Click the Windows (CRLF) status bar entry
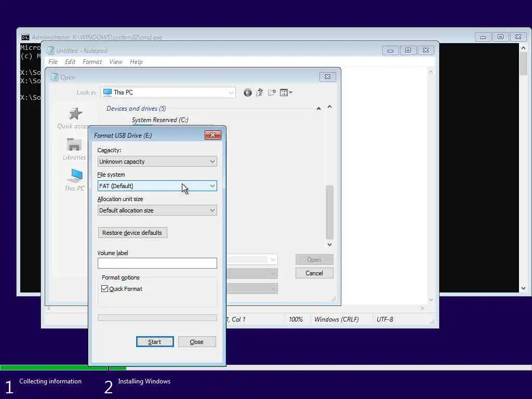Viewport: 532px width, 399px height. 336,320
